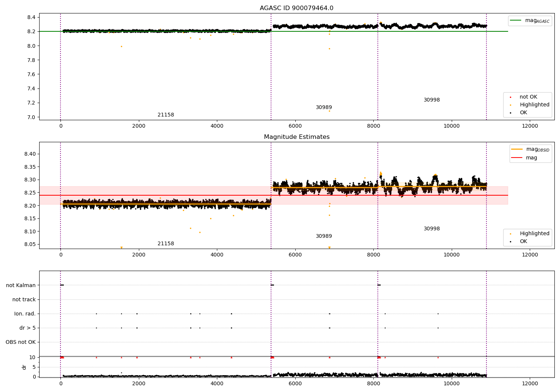Click the 'dr' y-axis label

(x=24, y=367)
